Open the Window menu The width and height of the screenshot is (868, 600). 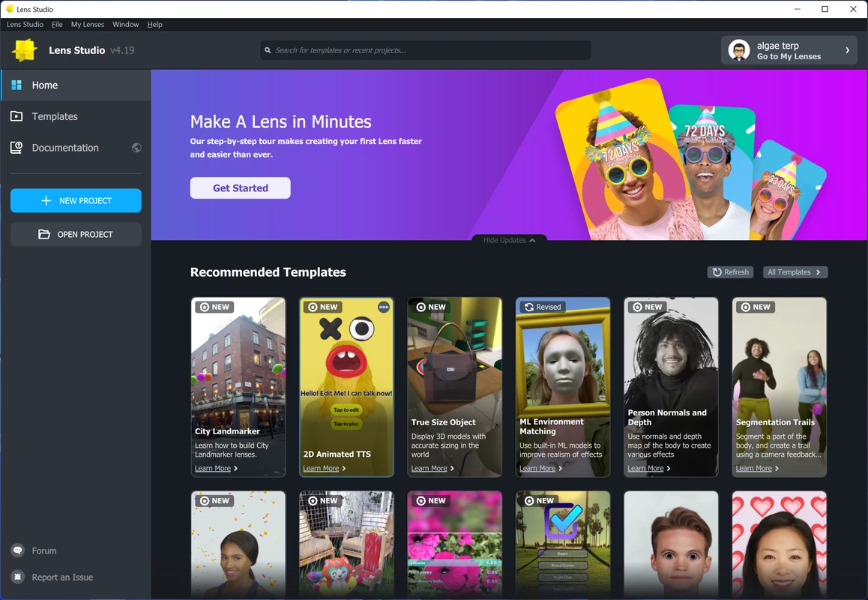coord(126,25)
